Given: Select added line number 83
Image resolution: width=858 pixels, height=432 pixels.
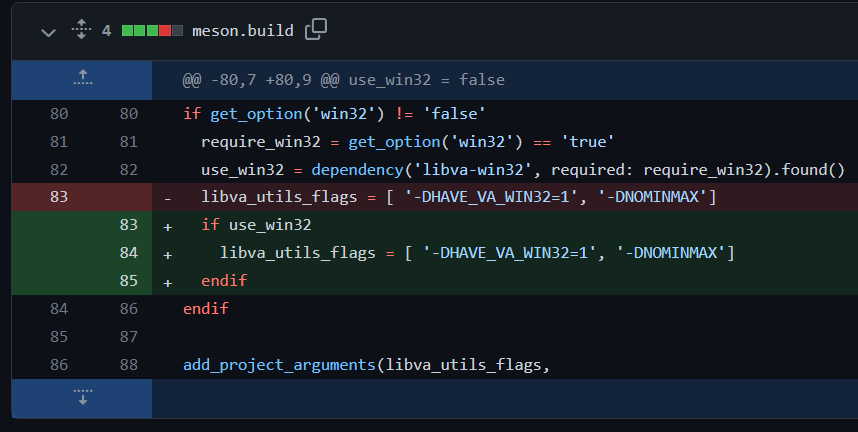Looking at the screenshot, I should click(129, 224).
